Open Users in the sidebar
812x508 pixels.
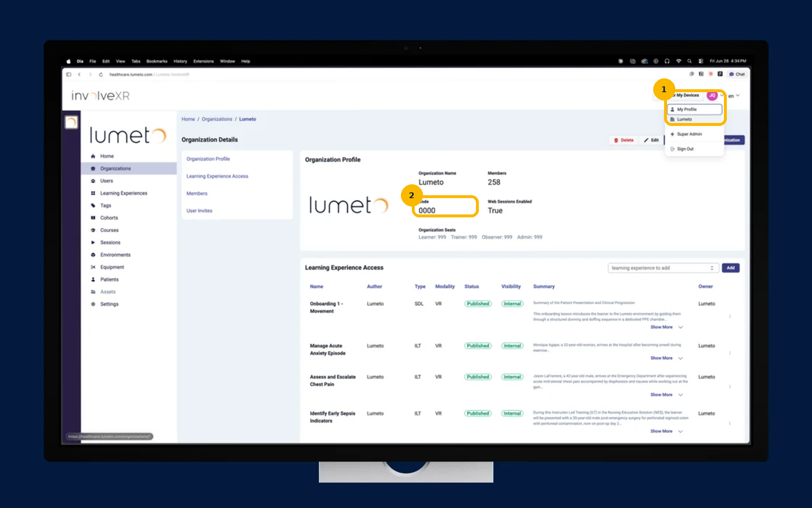coord(107,181)
